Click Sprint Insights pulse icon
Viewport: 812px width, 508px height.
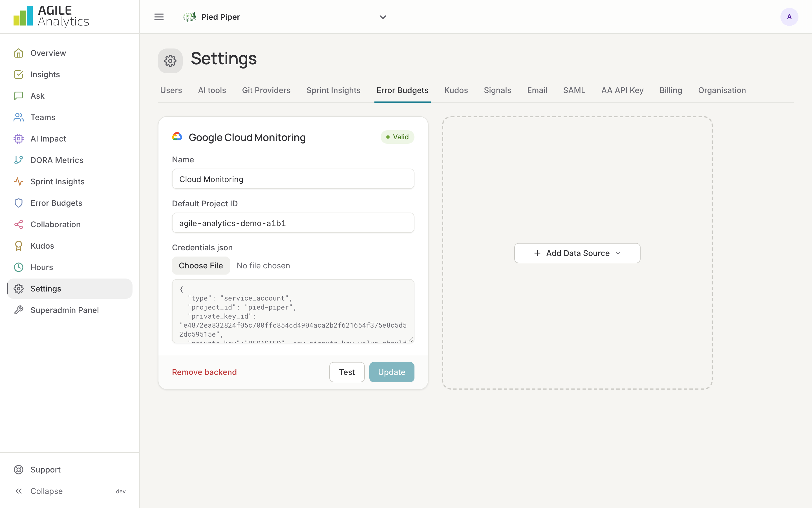click(19, 182)
